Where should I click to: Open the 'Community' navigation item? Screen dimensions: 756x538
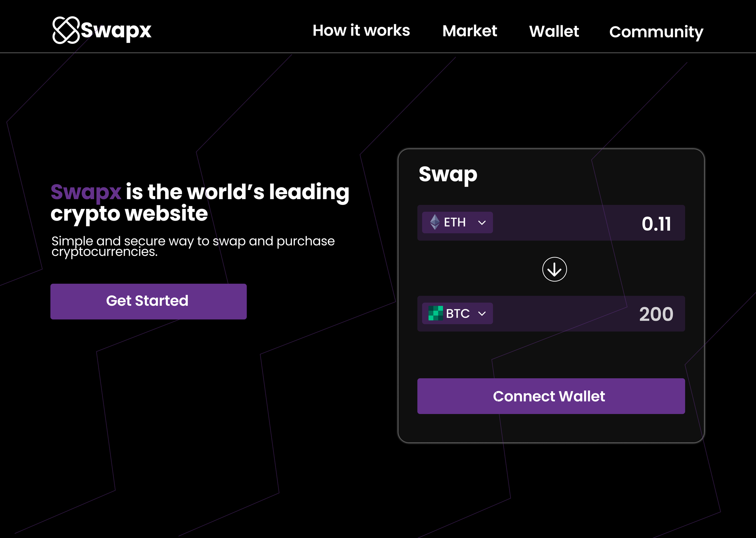(x=656, y=31)
